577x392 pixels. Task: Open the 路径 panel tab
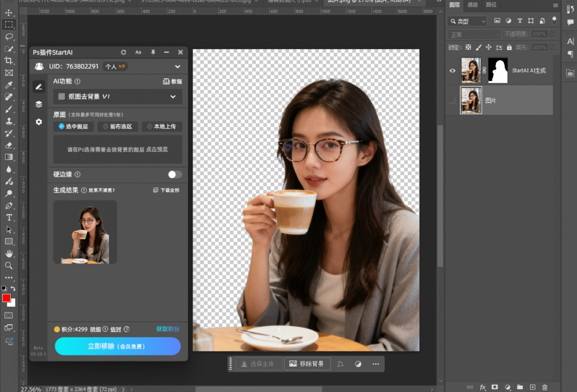(491, 5)
